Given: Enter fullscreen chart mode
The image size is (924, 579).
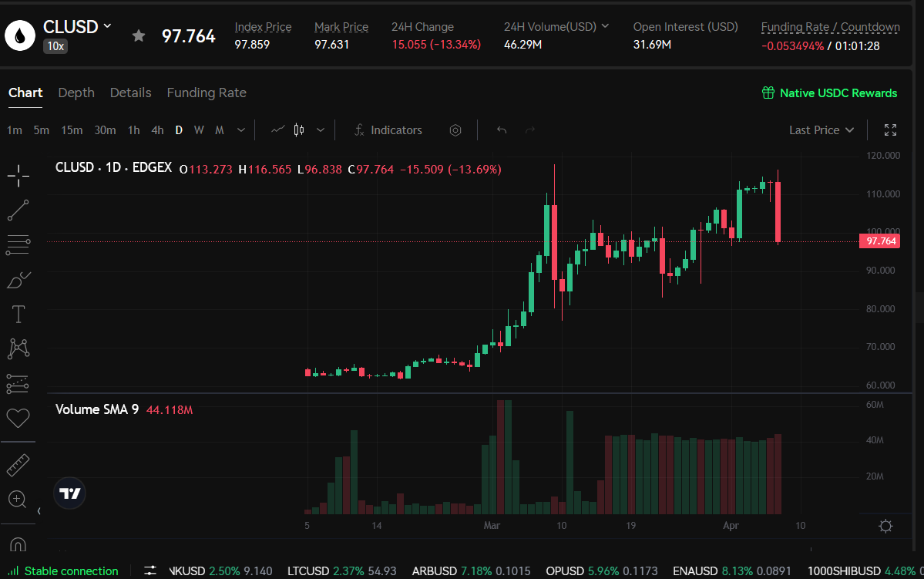Looking at the screenshot, I should pos(890,130).
